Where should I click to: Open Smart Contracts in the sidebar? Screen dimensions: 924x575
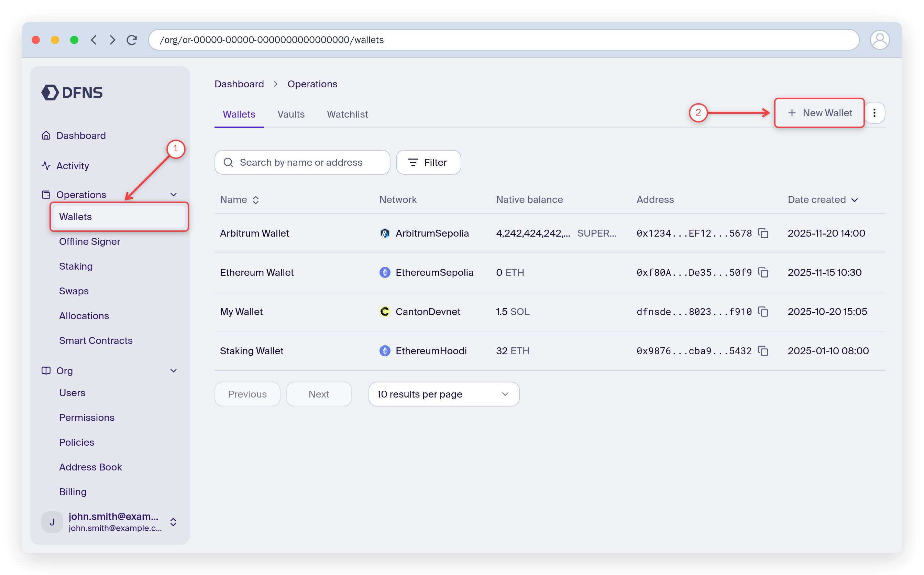point(96,340)
